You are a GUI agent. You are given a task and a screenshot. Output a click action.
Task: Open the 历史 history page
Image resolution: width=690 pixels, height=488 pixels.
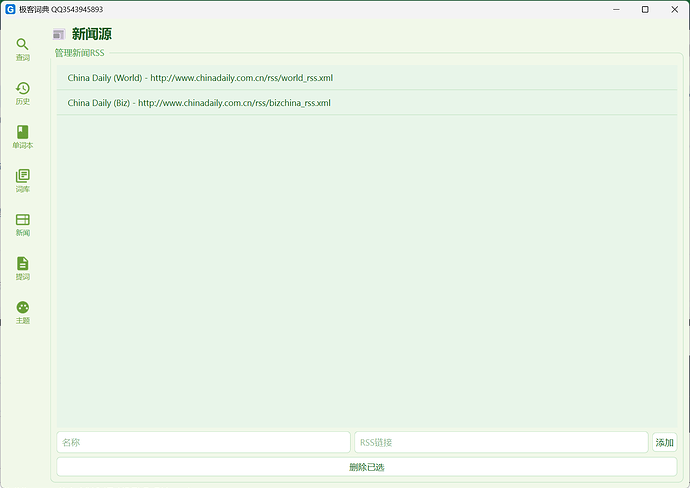[23, 93]
